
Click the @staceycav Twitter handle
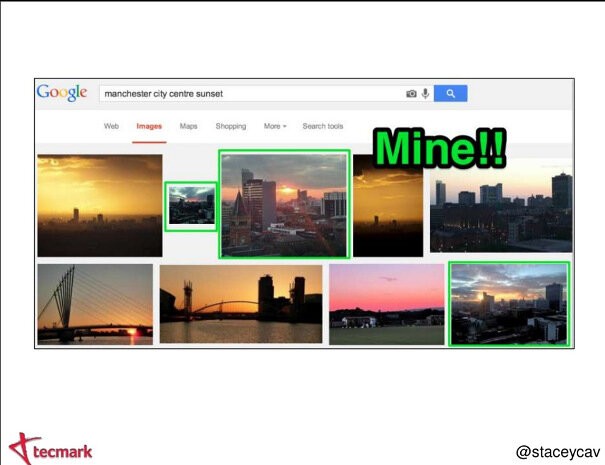[558, 452]
